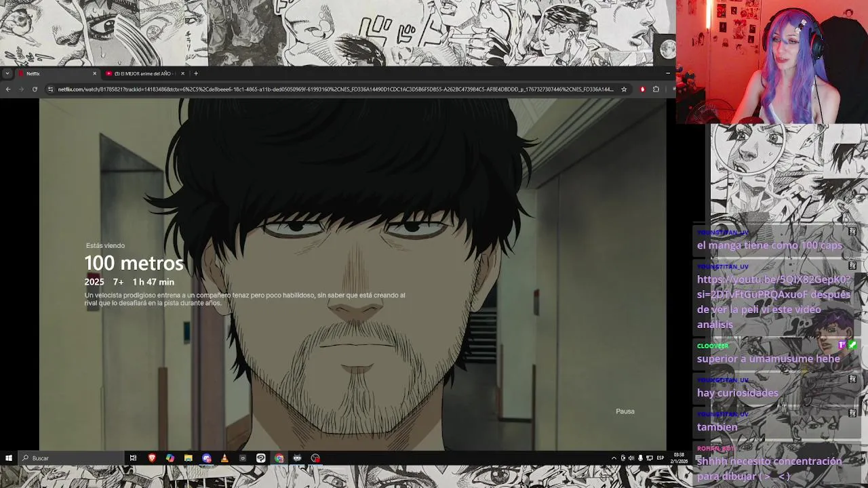This screenshot has width=868, height=488.
Task: Switch to the Chrome taskbar window
Action: point(279,458)
